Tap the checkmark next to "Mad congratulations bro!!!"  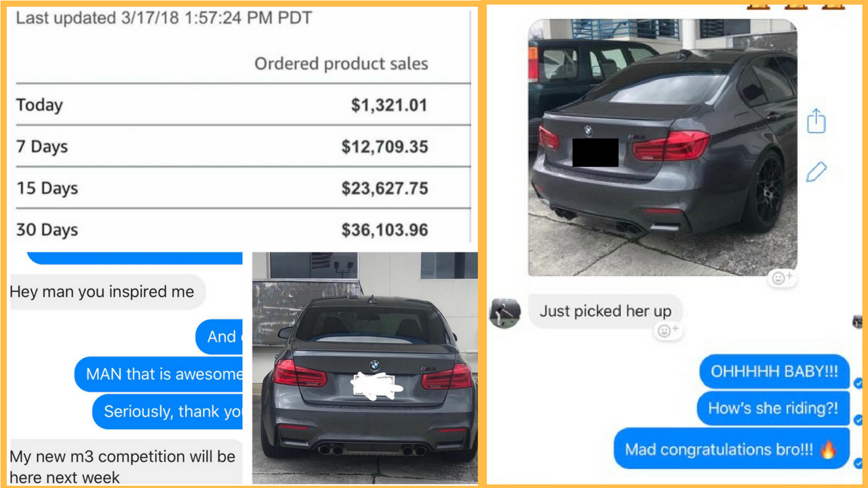pos(858,464)
